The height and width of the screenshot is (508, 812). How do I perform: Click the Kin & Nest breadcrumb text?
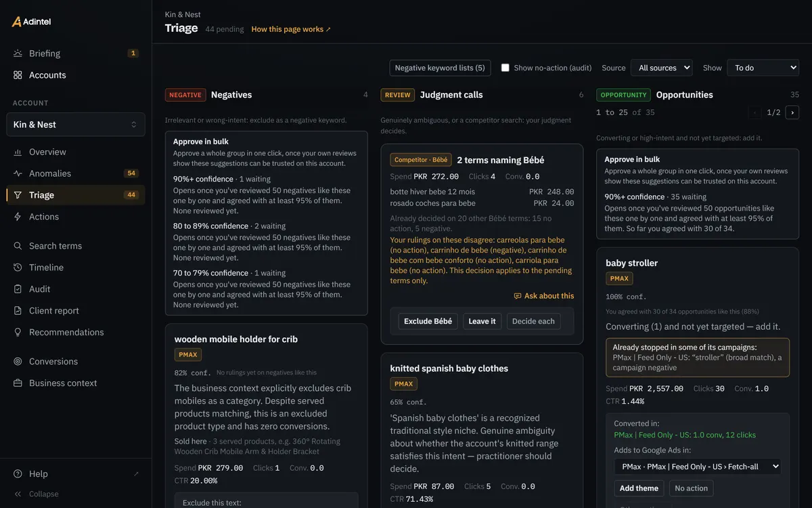pyautogui.click(x=183, y=14)
